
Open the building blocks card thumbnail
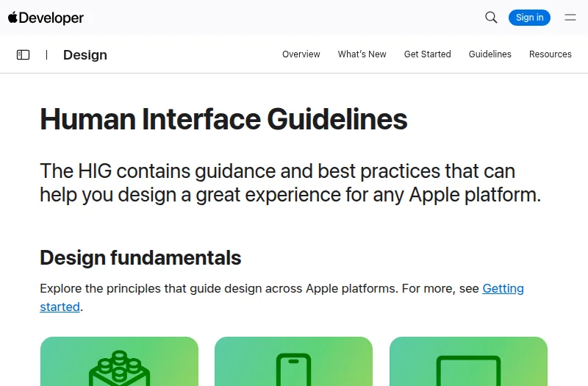point(119,361)
